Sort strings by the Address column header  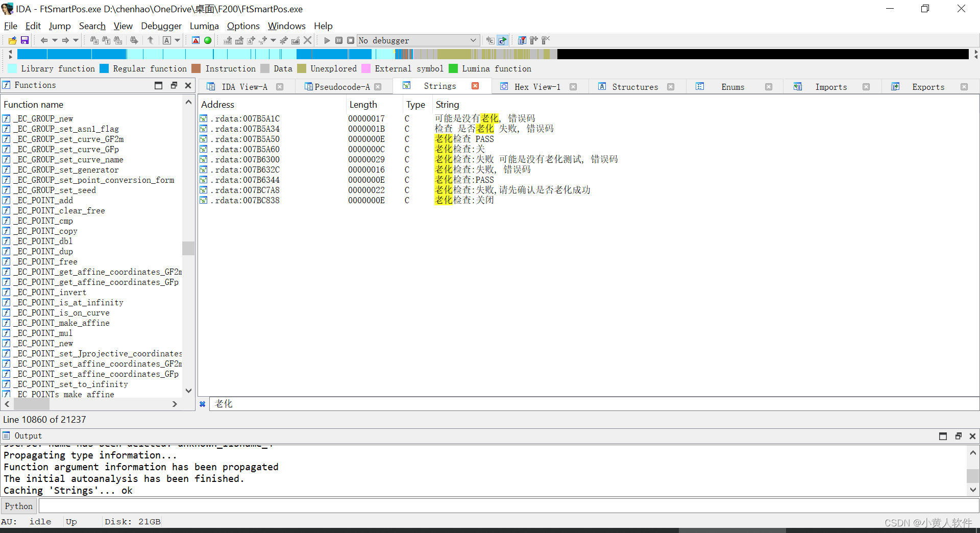(x=217, y=105)
